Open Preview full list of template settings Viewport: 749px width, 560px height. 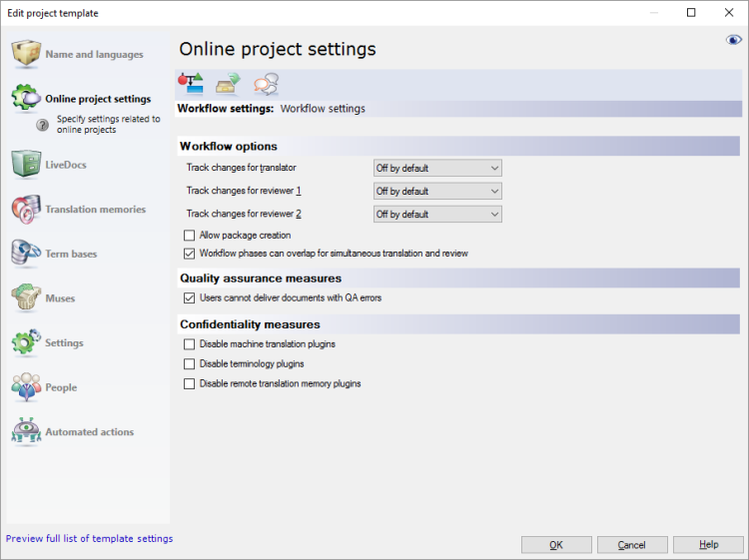pos(89,538)
